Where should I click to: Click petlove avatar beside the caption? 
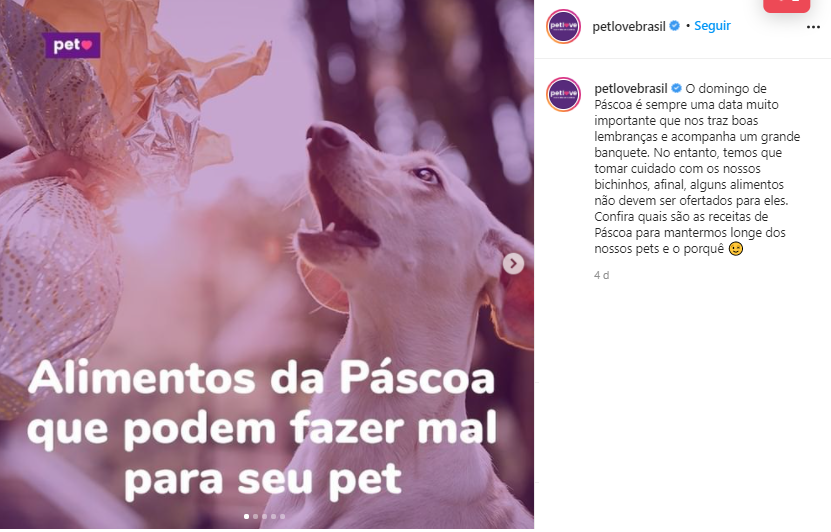coord(563,94)
